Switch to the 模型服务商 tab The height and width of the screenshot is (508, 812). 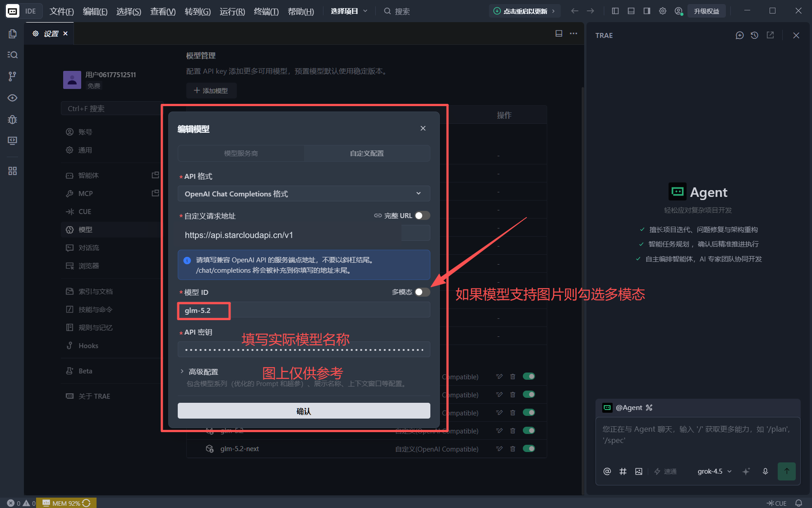241,154
